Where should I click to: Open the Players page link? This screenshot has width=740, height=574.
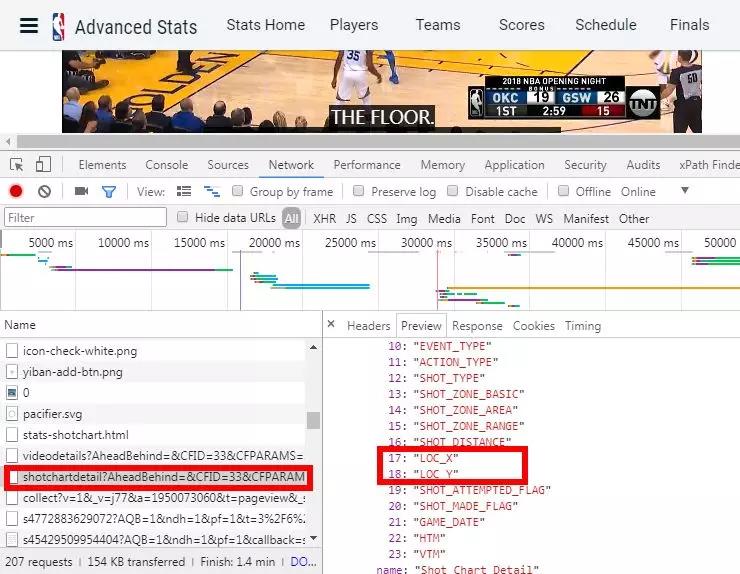pos(354,25)
